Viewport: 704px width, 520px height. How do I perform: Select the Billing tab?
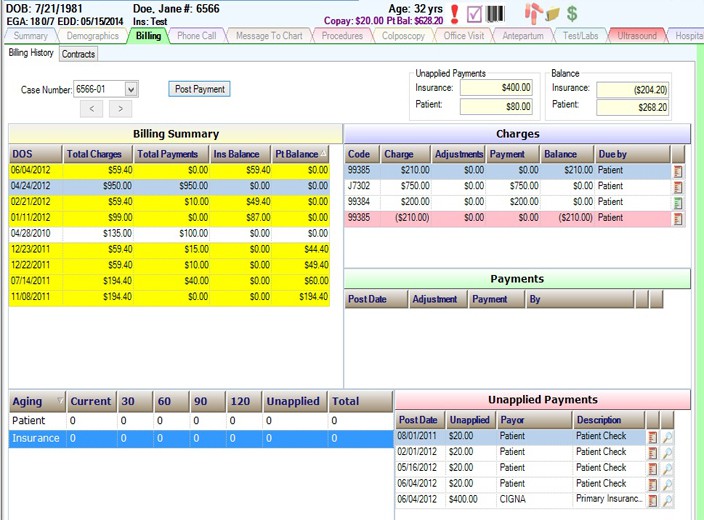pyautogui.click(x=148, y=36)
